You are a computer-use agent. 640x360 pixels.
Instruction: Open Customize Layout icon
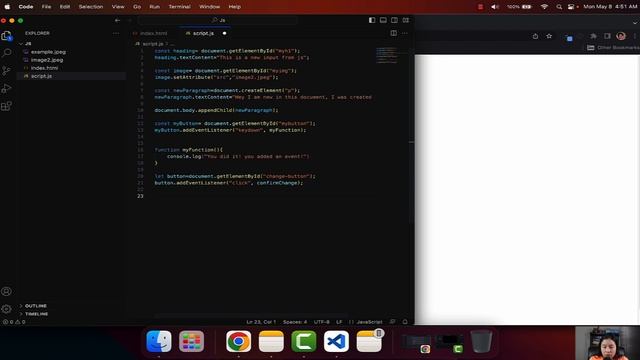click(406, 20)
